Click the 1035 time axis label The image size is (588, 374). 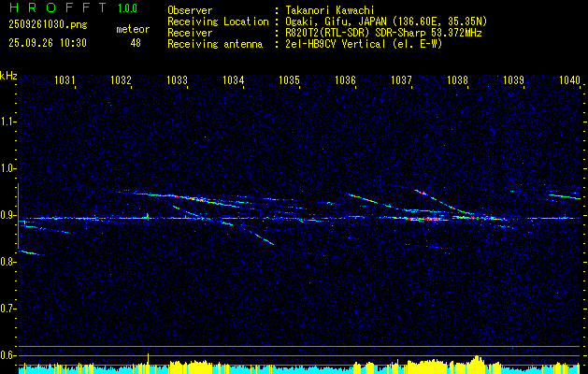pos(290,79)
